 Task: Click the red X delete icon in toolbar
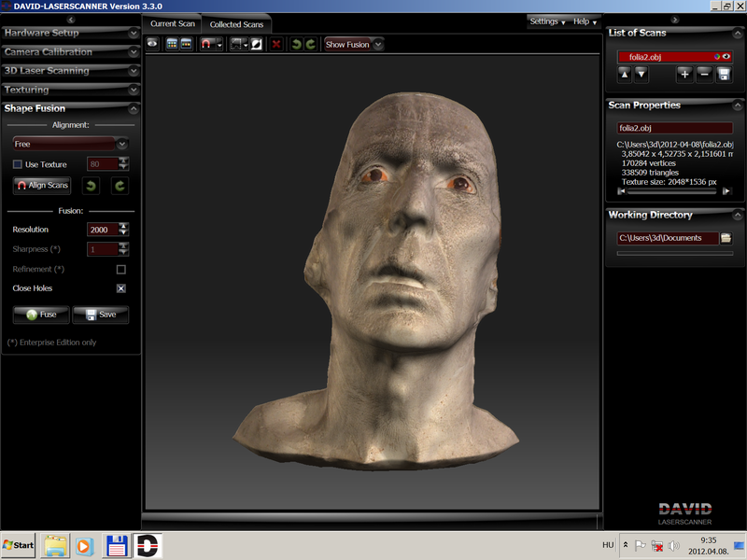(x=275, y=44)
